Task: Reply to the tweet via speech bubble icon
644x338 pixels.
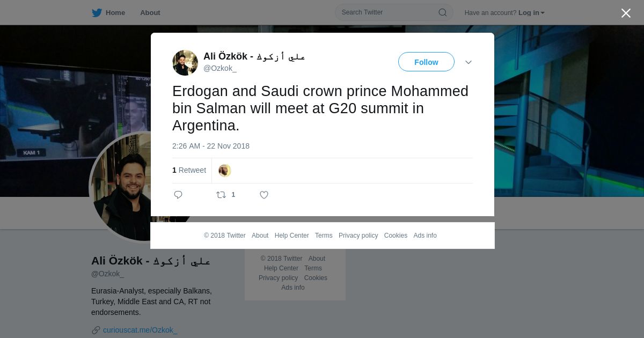Action: [178, 195]
